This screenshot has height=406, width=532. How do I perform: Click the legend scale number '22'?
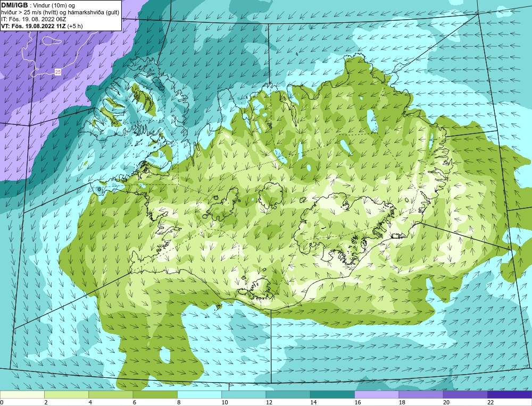coord(491,402)
